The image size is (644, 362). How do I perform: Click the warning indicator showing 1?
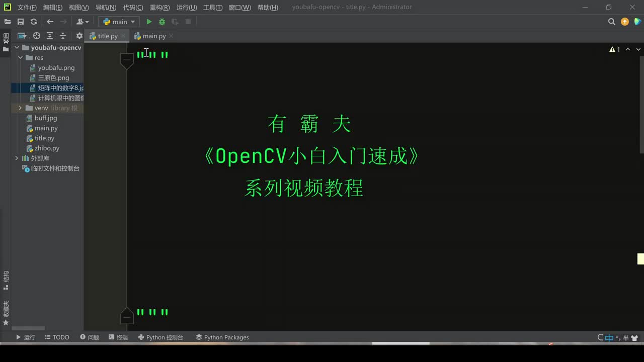[x=614, y=49]
